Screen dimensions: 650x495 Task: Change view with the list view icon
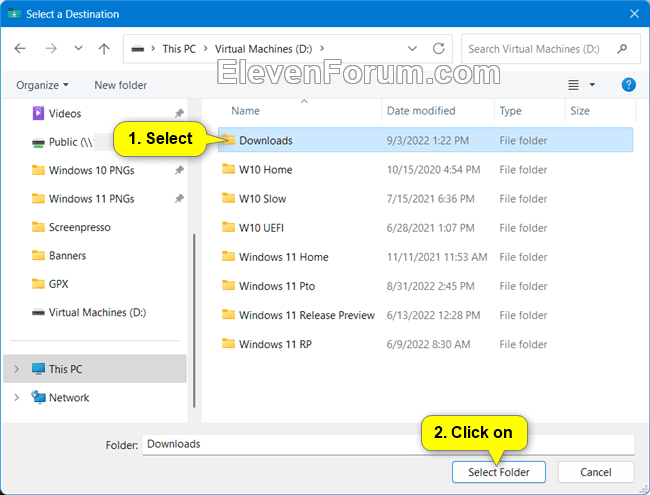573,85
